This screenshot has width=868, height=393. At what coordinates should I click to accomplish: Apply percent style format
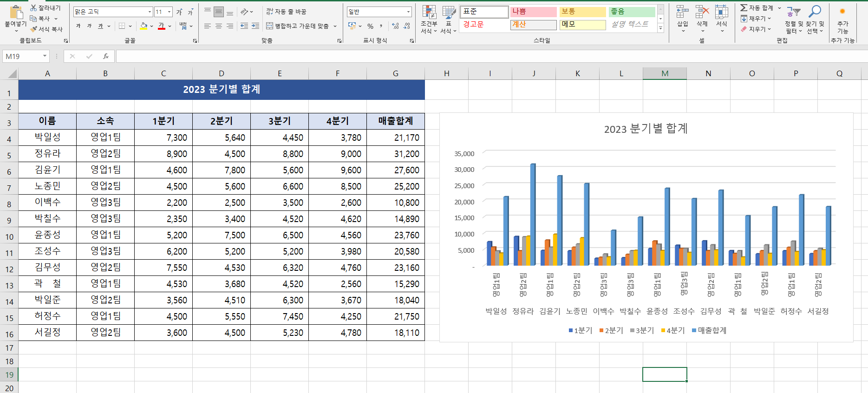coord(370,26)
